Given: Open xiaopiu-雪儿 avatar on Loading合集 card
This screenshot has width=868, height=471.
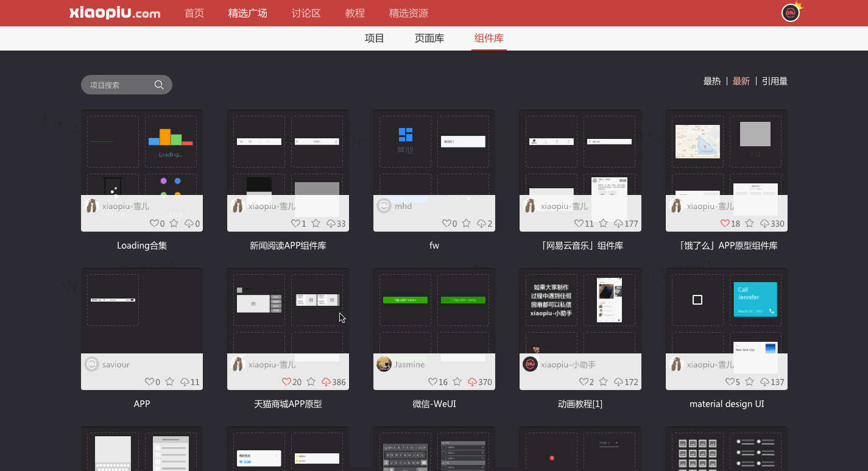Looking at the screenshot, I should coord(91,206).
